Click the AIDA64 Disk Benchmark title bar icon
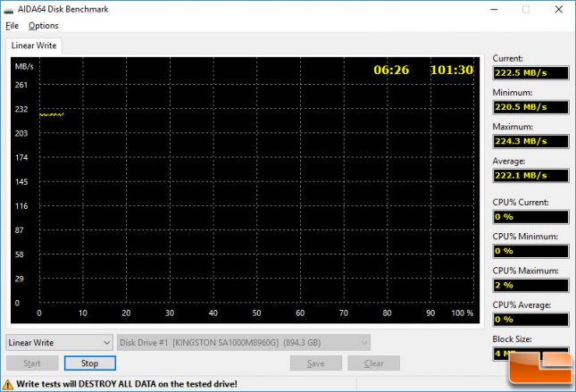 (8, 10)
